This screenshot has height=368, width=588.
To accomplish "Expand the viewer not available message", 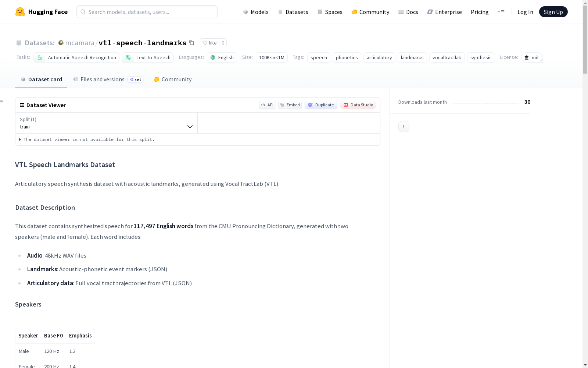I will pyautogui.click(x=87, y=139).
